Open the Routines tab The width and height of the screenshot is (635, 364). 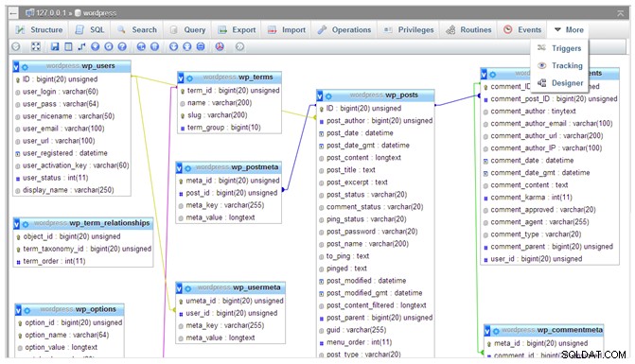[x=468, y=30]
